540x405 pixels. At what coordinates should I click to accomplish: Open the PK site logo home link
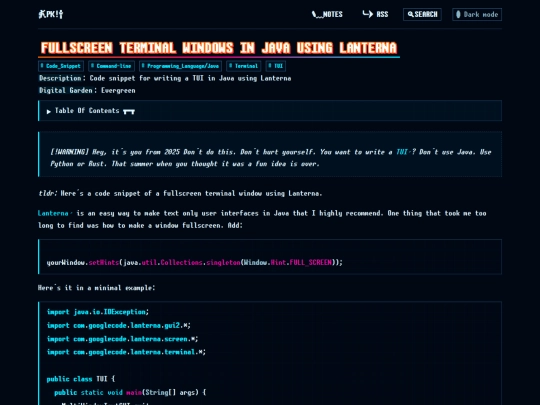(51, 14)
